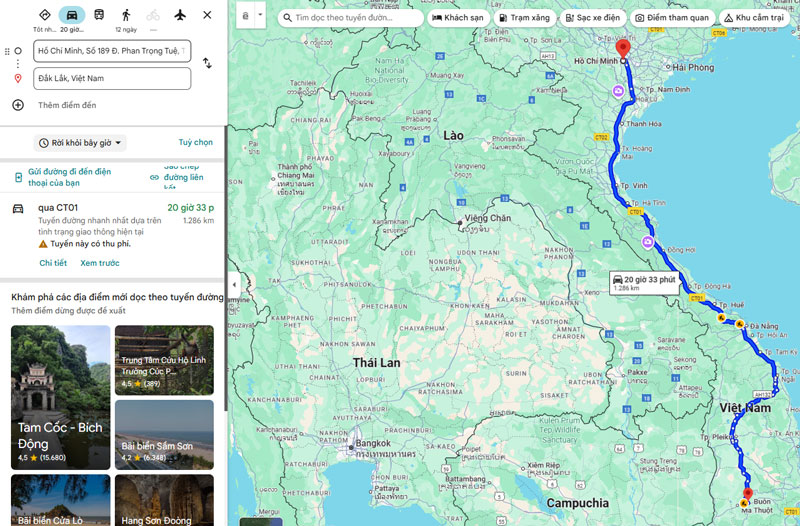Select the driving mode tab

point(71,15)
